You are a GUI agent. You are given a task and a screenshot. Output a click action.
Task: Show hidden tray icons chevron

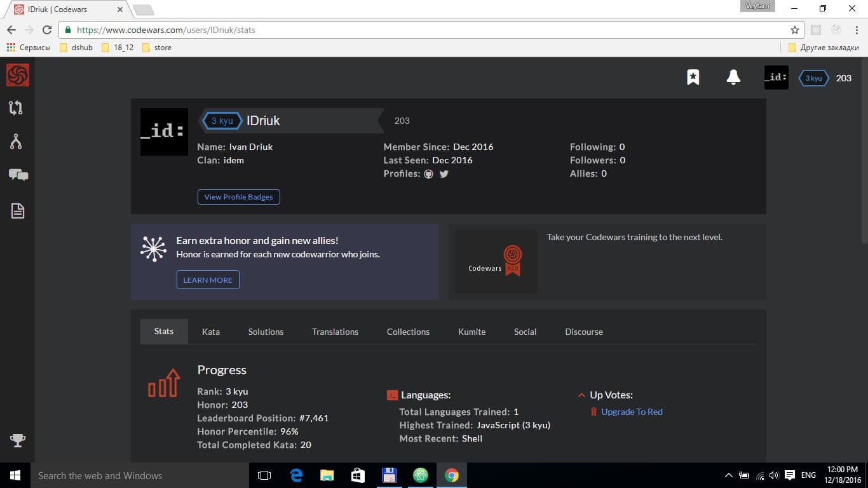pos(728,475)
